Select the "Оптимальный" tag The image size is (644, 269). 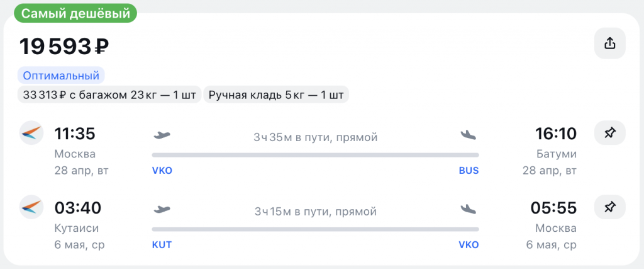[61, 76]
